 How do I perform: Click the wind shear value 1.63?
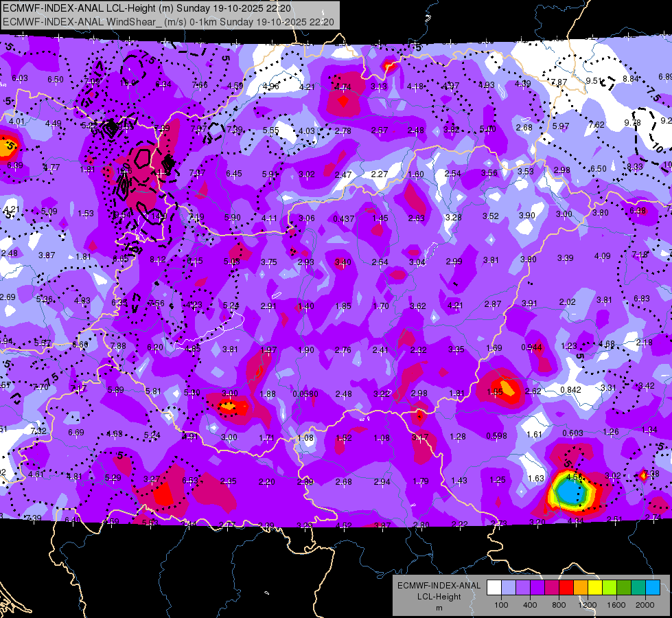click(x=535, y=478)
